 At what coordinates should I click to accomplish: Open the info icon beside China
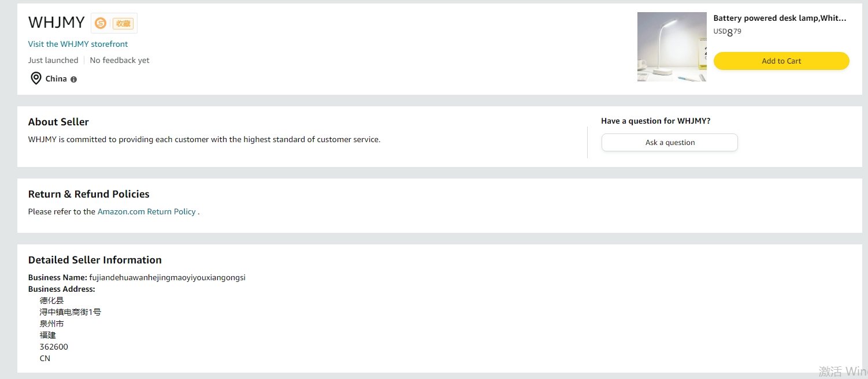73,79
